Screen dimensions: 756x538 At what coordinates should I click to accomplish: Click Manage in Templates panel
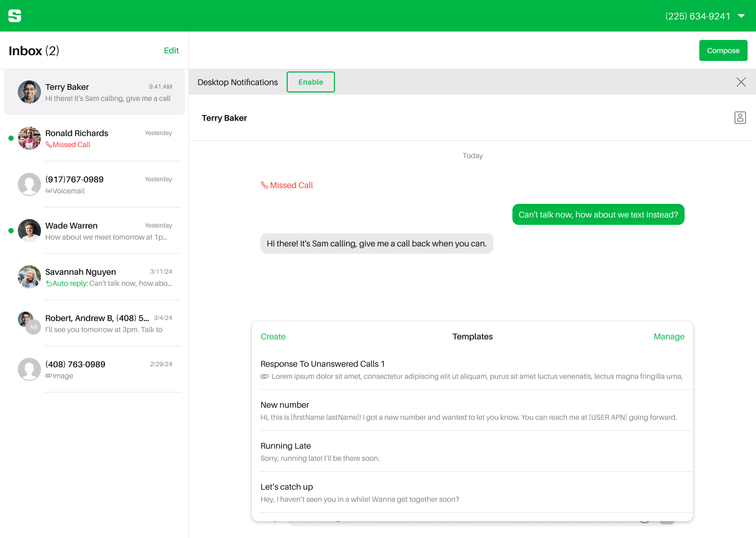click(x=669, y=337)
